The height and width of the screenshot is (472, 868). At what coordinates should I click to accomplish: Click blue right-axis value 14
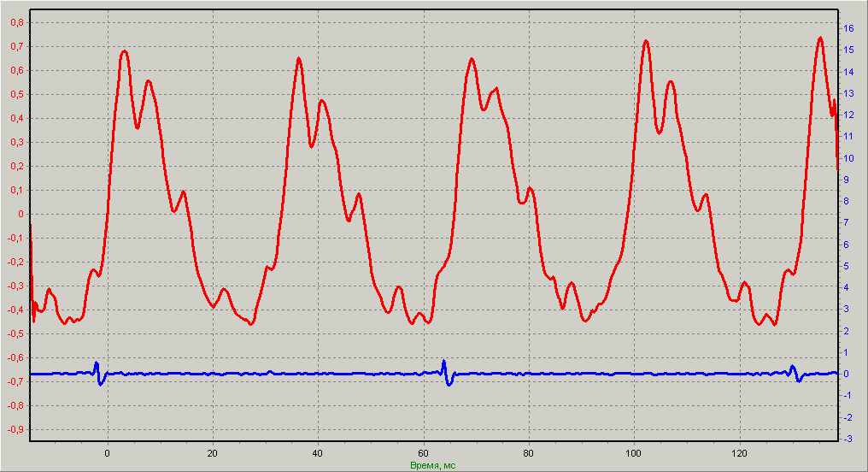tap(848, 72)
